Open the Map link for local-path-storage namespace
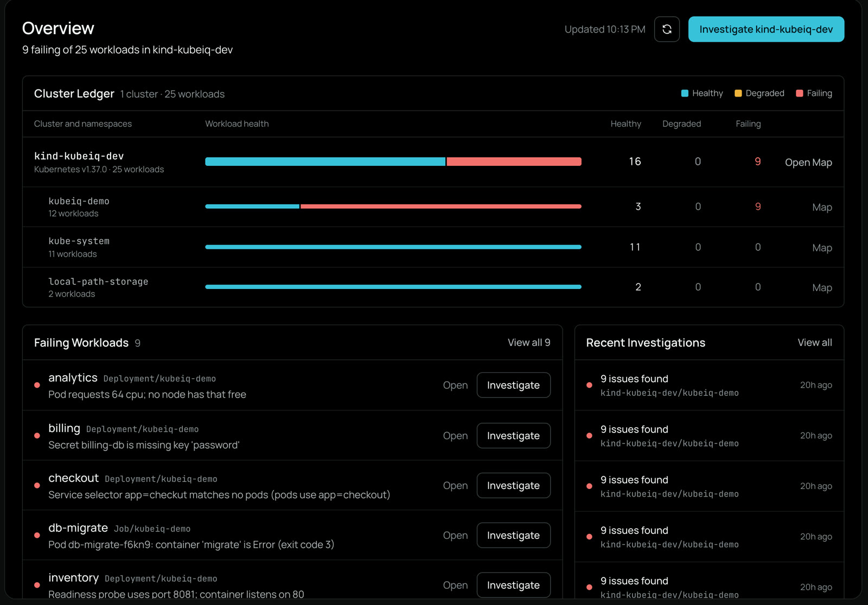This screenshot has height=605, width=868. [822, 288]
